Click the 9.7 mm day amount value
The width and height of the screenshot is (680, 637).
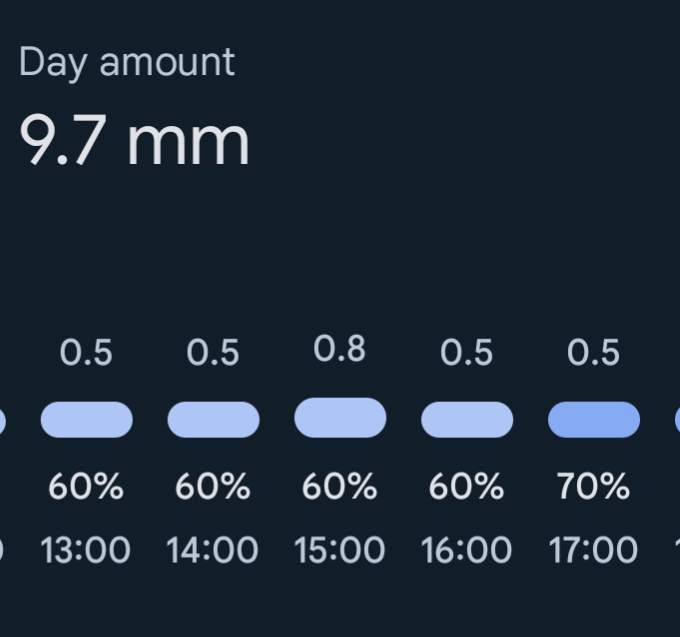(134, 140)
